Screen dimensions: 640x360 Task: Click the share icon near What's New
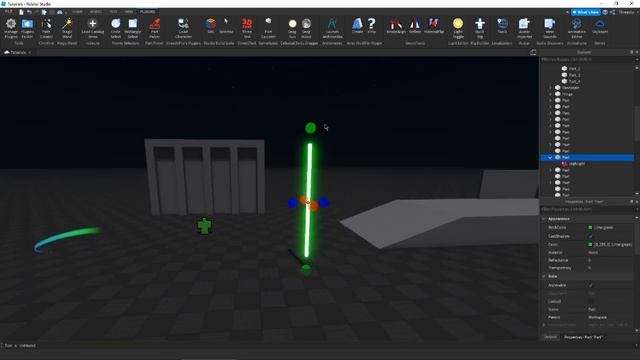612,12
